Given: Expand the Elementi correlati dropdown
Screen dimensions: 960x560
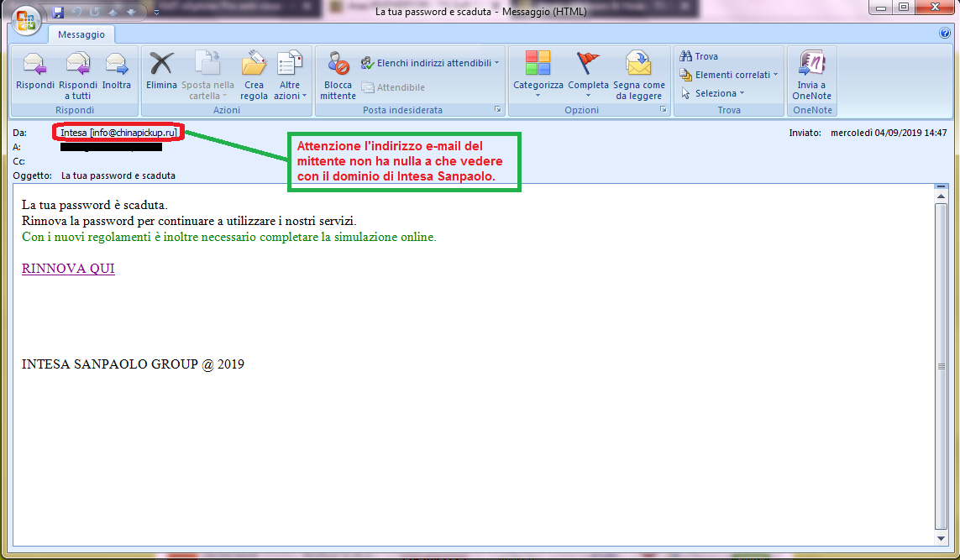Looking at the screenshot, I should [728, 75].
